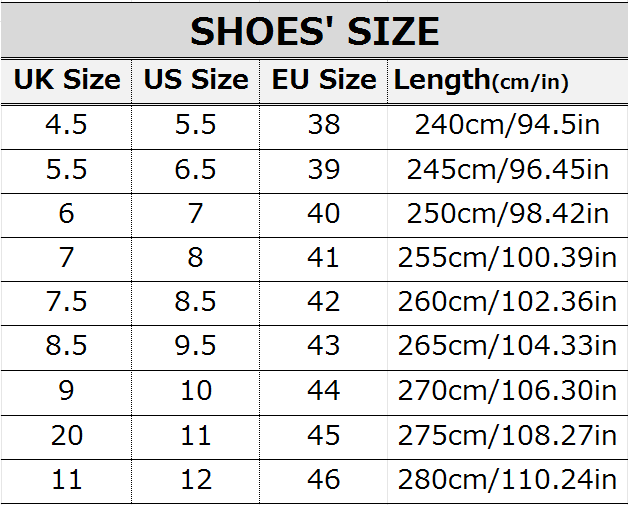This screenshot has width=628, height=505.
Task: Click the US size 10 cell
Action: [196, 390]
